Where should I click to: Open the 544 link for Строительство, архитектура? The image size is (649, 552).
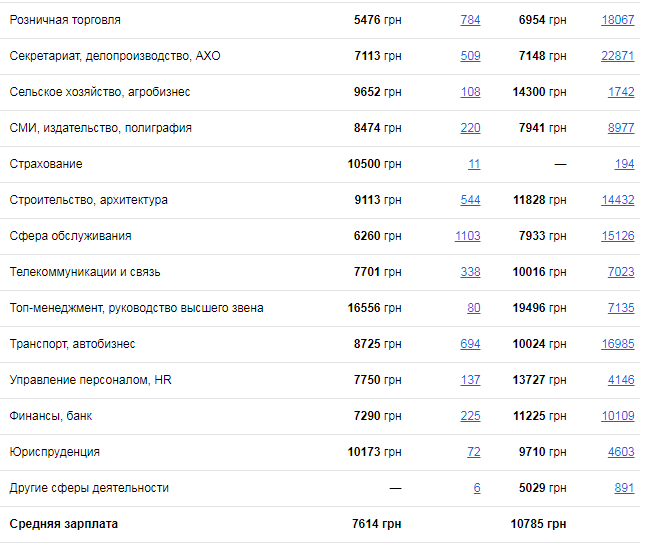pos(470,200)
